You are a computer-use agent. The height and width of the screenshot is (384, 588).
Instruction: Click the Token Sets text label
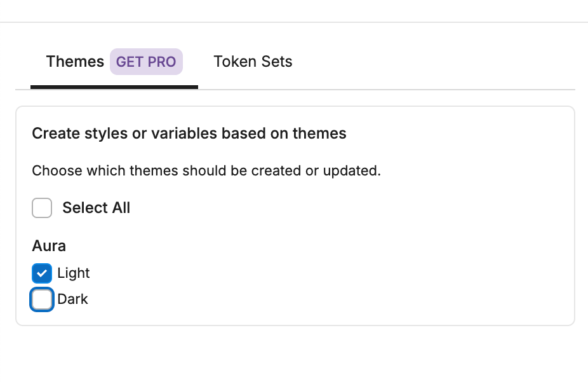(253, 62)
